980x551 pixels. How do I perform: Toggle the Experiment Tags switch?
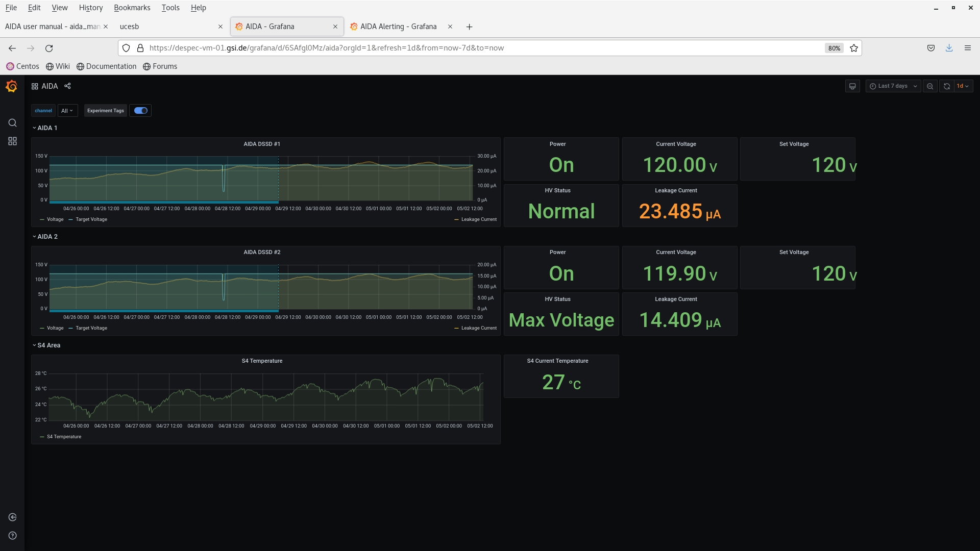[140, 111]
